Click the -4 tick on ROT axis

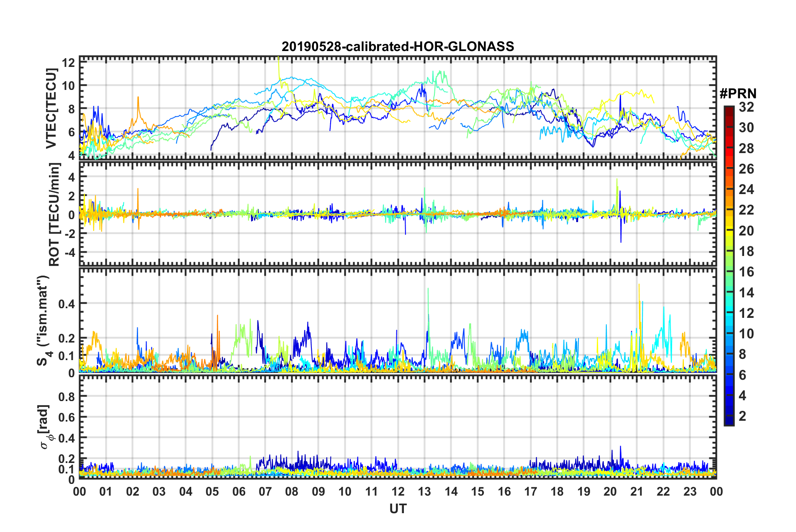(69, 253)
